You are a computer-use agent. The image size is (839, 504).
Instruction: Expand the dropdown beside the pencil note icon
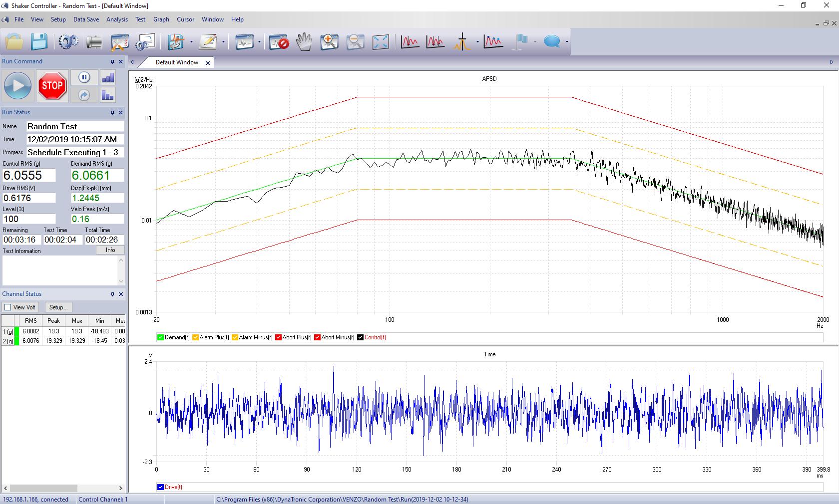pos(223,42)
